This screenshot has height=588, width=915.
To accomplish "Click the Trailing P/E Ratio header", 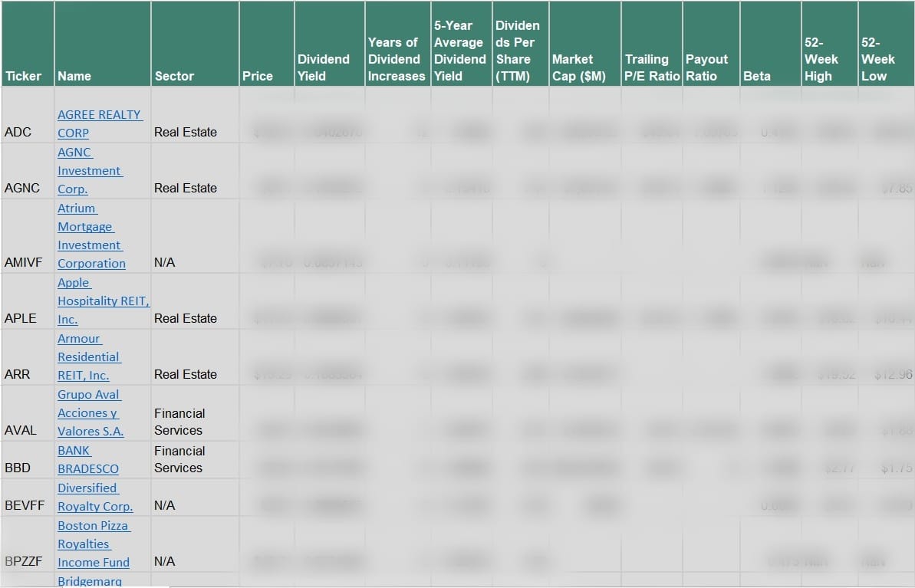I will (651, 67).
